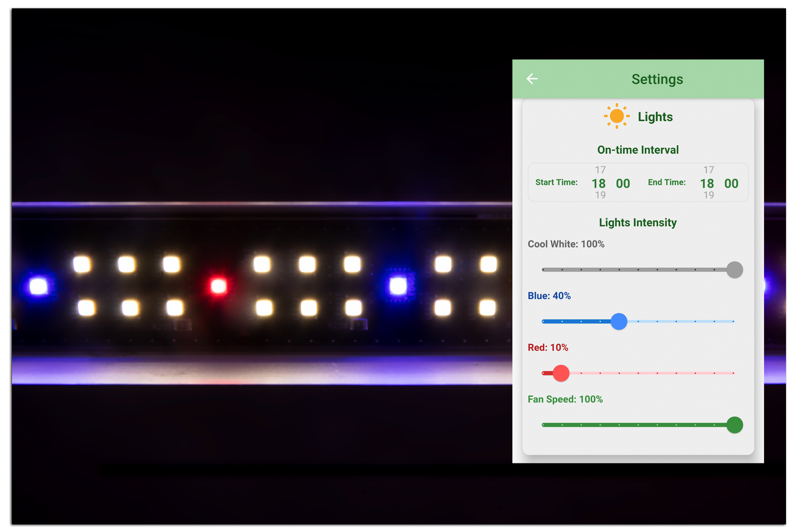
Task: Click the Blue: 40% label
Action: [x=549, y=296]
